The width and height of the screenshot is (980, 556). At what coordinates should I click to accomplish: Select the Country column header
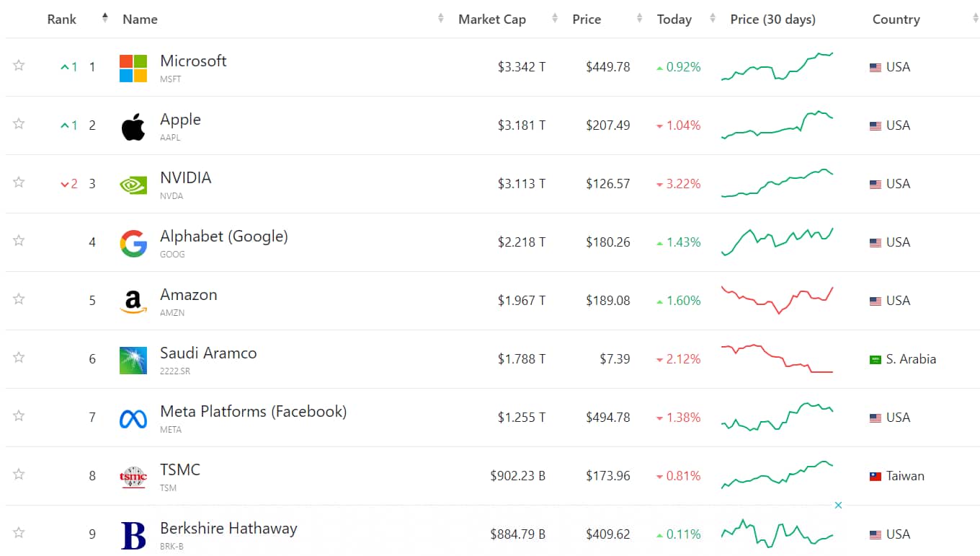click(896, 19)
